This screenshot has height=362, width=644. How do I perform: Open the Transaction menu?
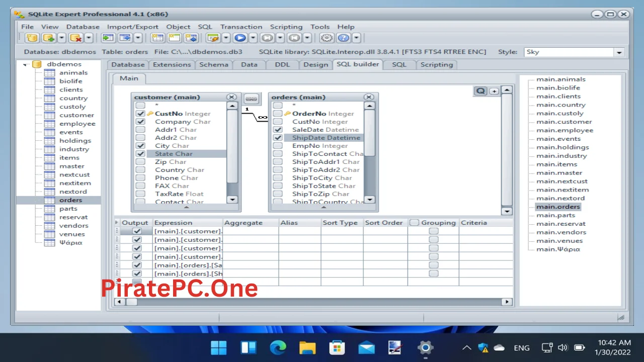tap(241, 27)
